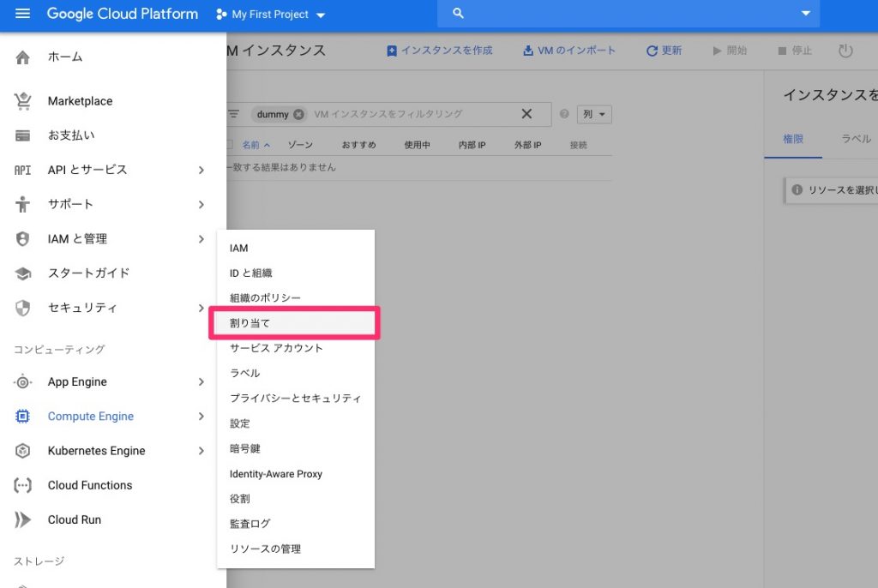Expand the search bar dropdown arrow
Screen dimensions: 878x588
[x=805, y=14]
